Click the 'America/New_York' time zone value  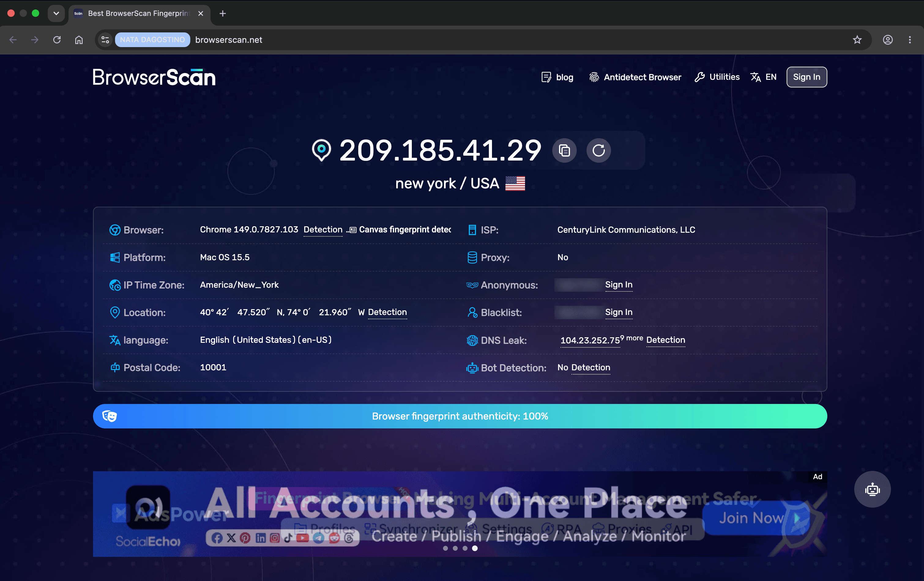point(239,285)
